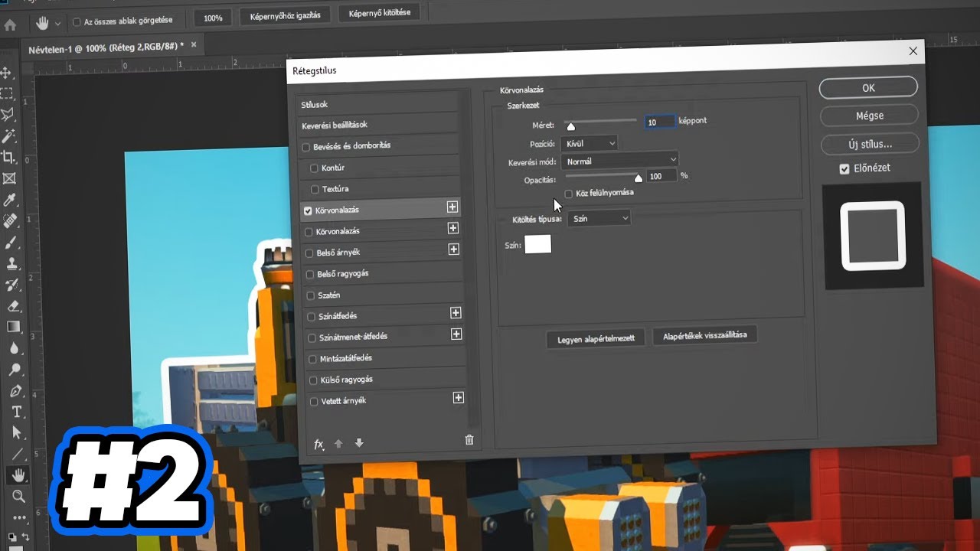Click the OK button
This screenshot has height=551, width=980.
click(868, 87)
